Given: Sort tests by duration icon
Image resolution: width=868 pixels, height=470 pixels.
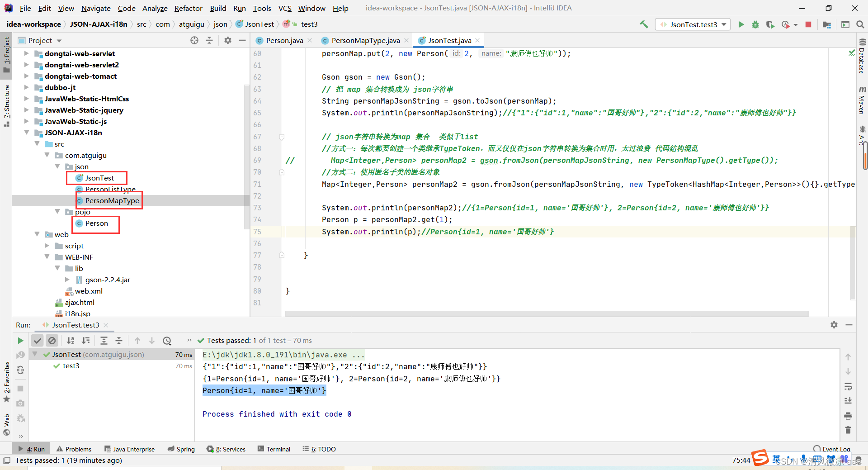Looking at the screenshot, I should point(85,341).
